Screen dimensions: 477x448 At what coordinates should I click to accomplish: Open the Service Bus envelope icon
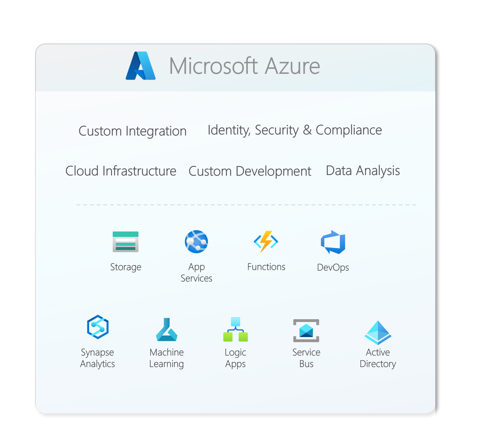click(306, 331)
